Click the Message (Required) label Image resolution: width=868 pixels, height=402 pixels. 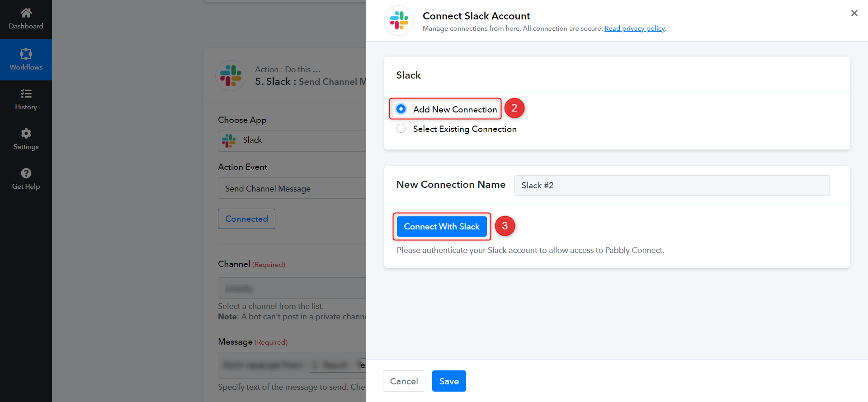coord(253,342)
